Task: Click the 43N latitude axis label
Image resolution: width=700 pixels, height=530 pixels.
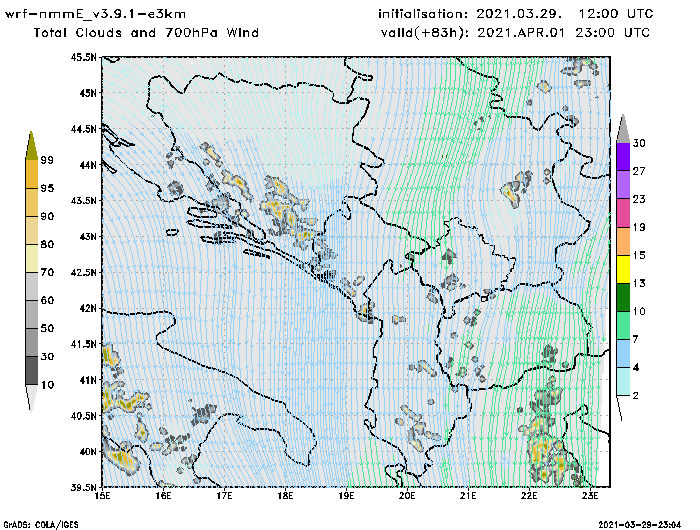Action: [88, 236]
